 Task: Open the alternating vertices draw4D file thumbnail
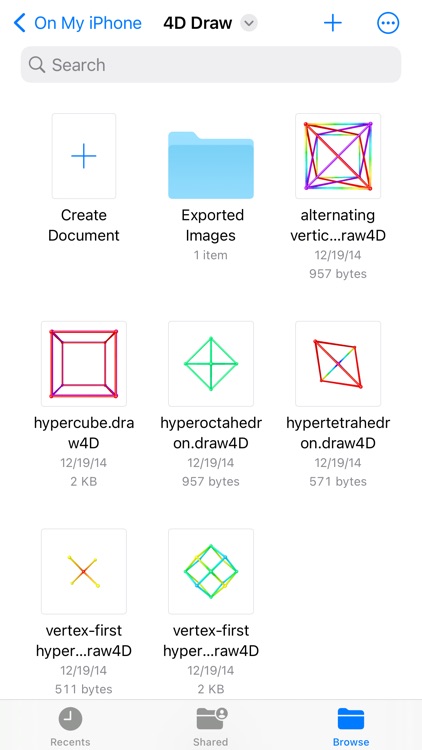tap(338, 156)
